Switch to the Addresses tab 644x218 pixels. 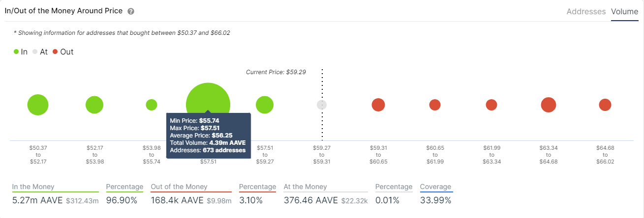pos(586,11)
